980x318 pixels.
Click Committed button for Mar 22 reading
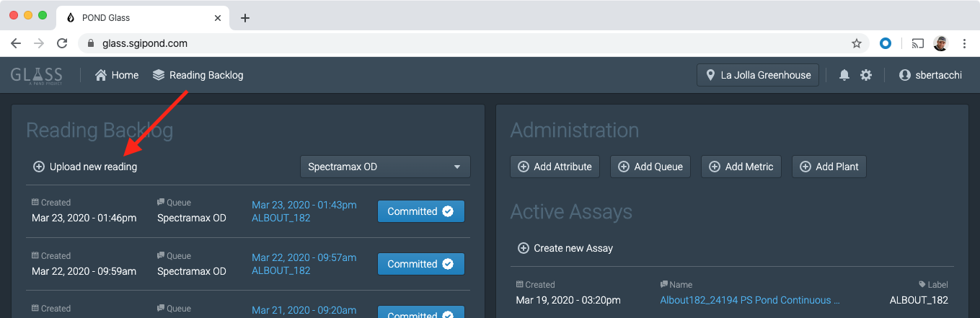point(421,264)
